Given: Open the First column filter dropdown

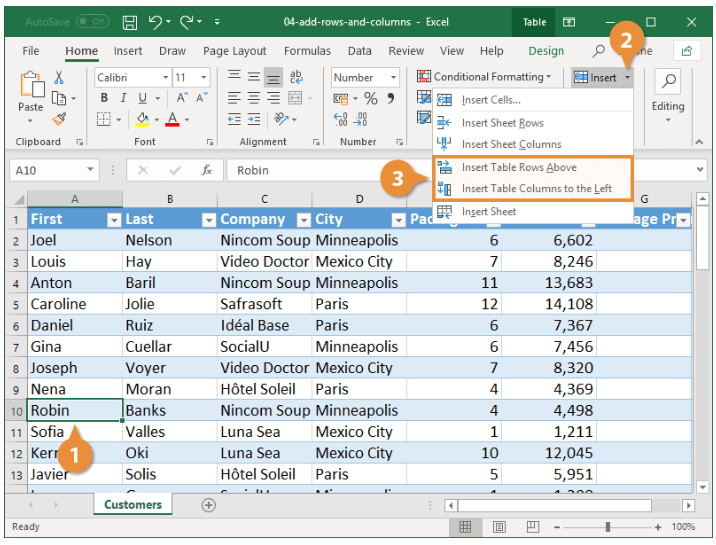Looking at the screenshot, I should [114, 220].
